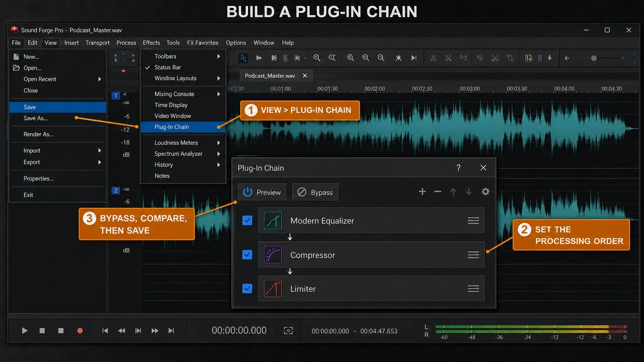644x362 pixels.
Task: Click the orange crosshair marker icon
Action: pyautogui.click(x=550, y=58)
